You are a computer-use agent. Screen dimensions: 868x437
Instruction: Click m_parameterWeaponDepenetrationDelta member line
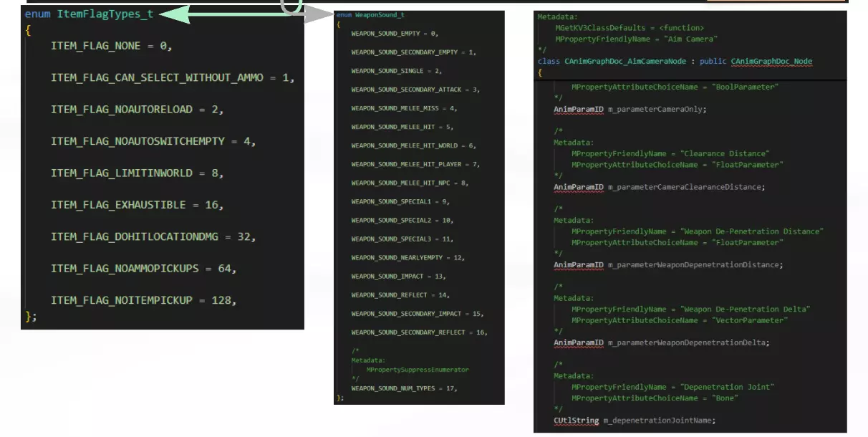(662, 342)
